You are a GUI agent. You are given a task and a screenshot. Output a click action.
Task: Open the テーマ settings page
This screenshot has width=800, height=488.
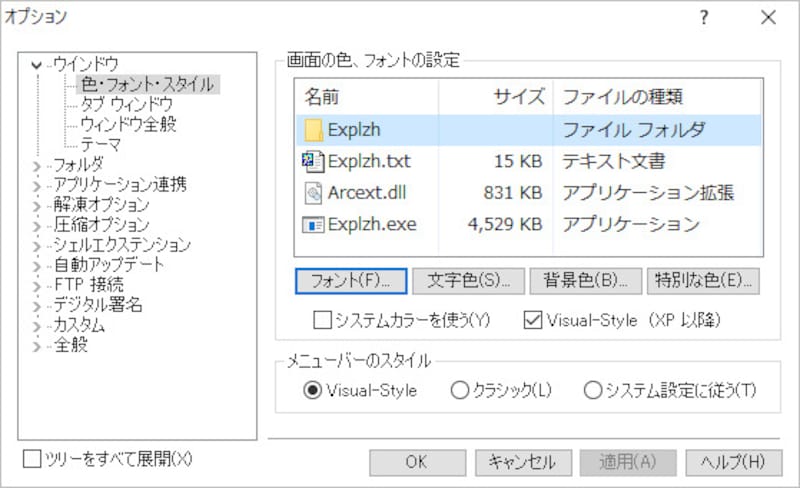(101, 144)
